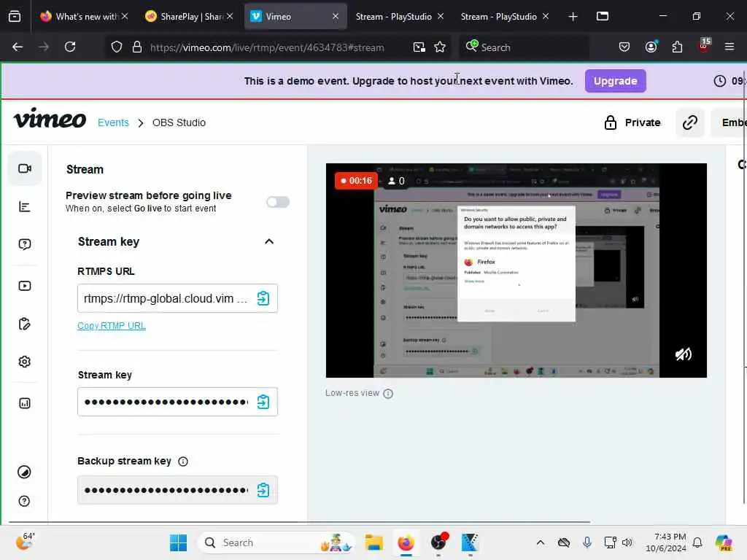Open Firefox account profile icon
Viewport: 747px width, 560px height.
651,47
